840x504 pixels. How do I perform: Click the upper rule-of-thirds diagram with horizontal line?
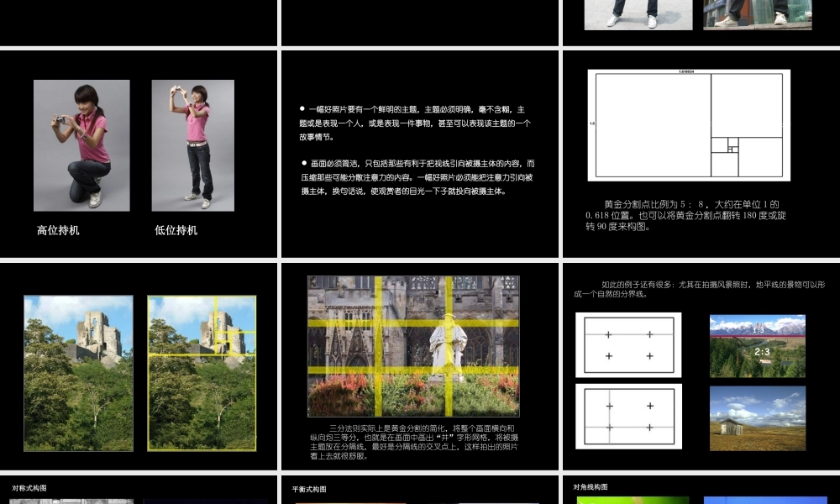pos(628,344)
